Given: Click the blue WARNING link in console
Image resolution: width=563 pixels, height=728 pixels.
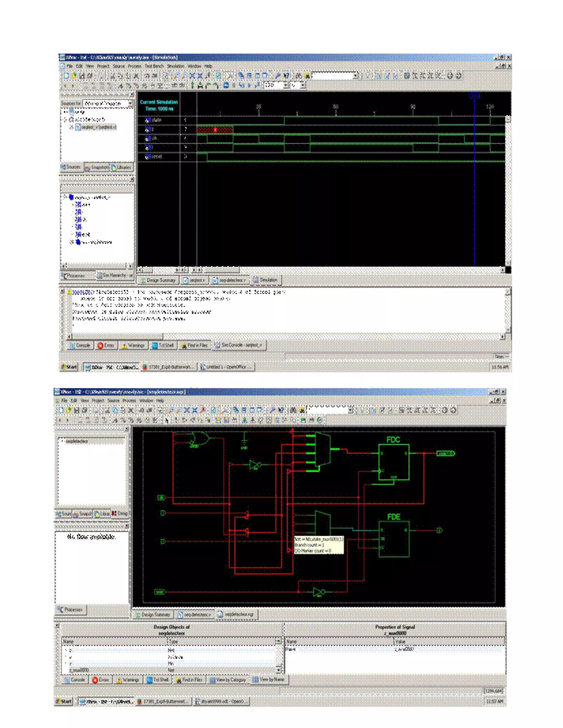Looking at the screenshot, I should coord(82,292).
